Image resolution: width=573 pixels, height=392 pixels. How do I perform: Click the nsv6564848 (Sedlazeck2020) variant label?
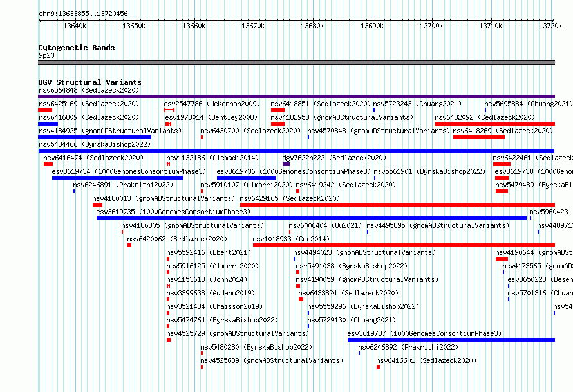point(89,90)
